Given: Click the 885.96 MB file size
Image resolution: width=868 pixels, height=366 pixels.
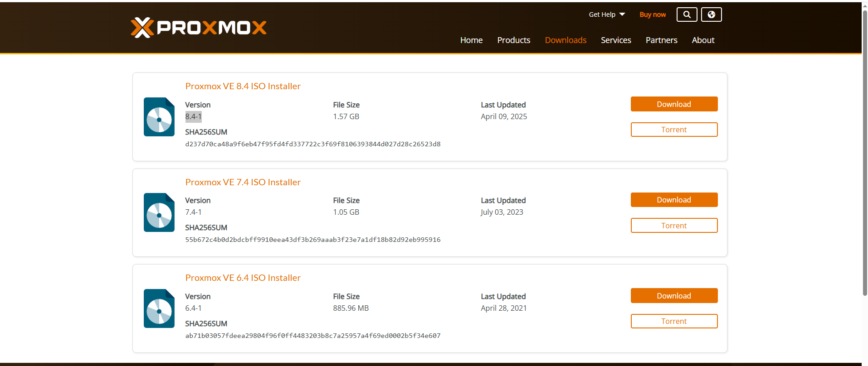Looking at the screenshot, I should click(x=351, y=308).
